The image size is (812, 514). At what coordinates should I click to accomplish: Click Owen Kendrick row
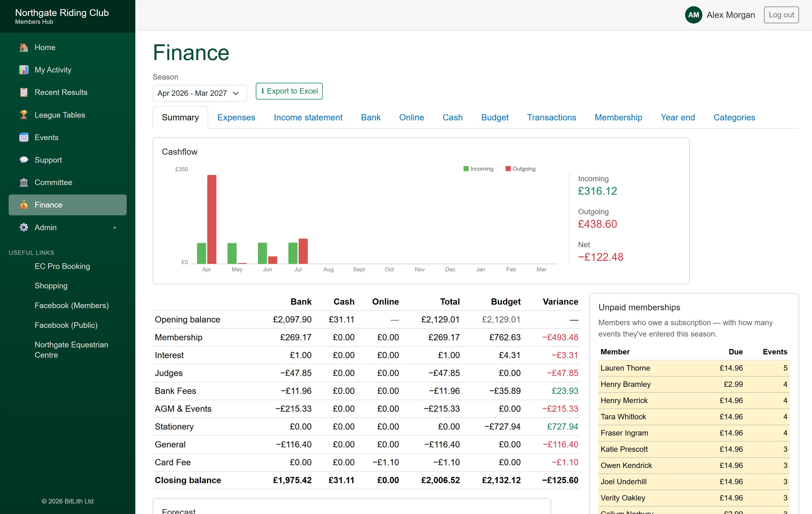(694, 465)
